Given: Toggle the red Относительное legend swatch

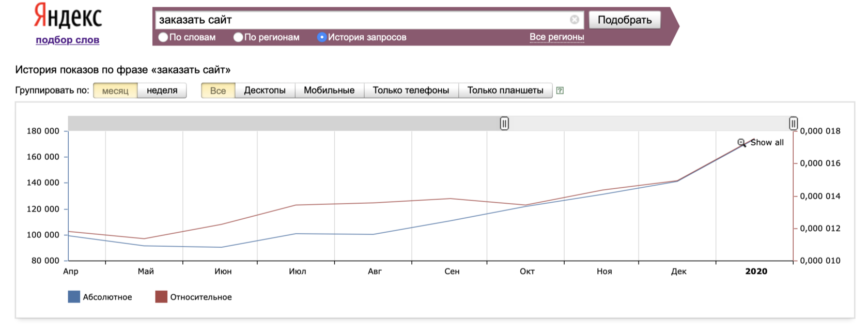Looking at the screenshot, I should (161, 297).
